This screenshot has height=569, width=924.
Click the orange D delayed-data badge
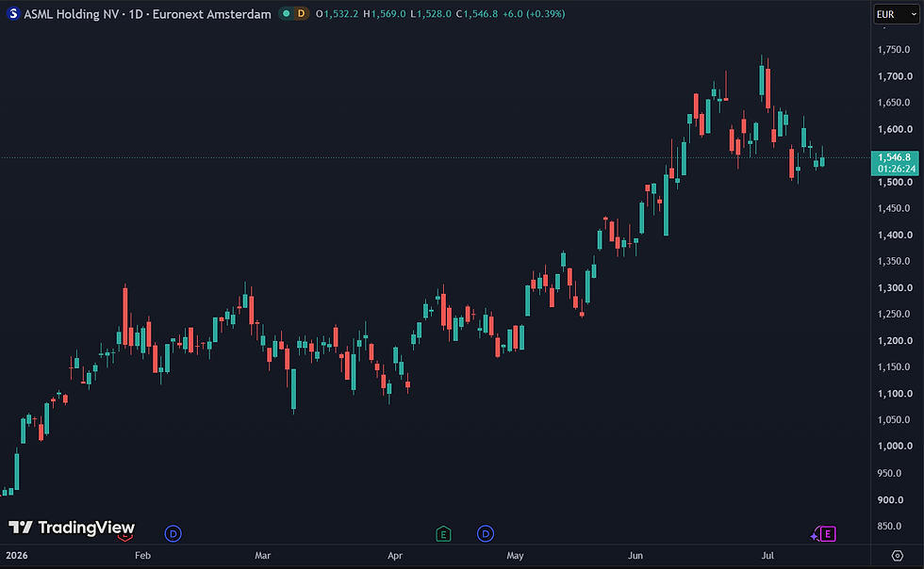pyautogui.click(x=301, y=13)
